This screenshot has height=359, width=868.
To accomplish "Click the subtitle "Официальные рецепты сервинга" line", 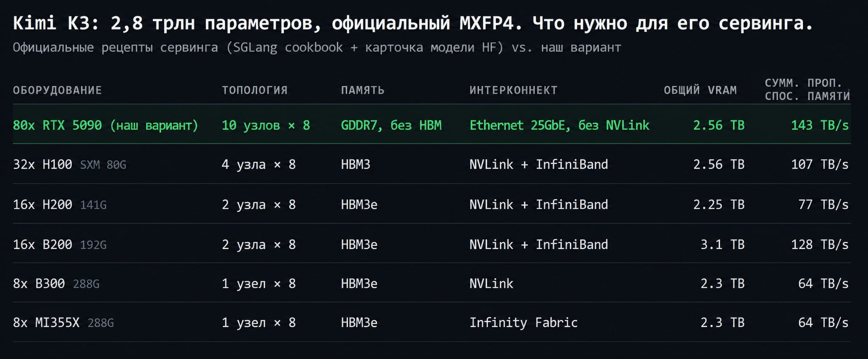I will click(317, 47).
